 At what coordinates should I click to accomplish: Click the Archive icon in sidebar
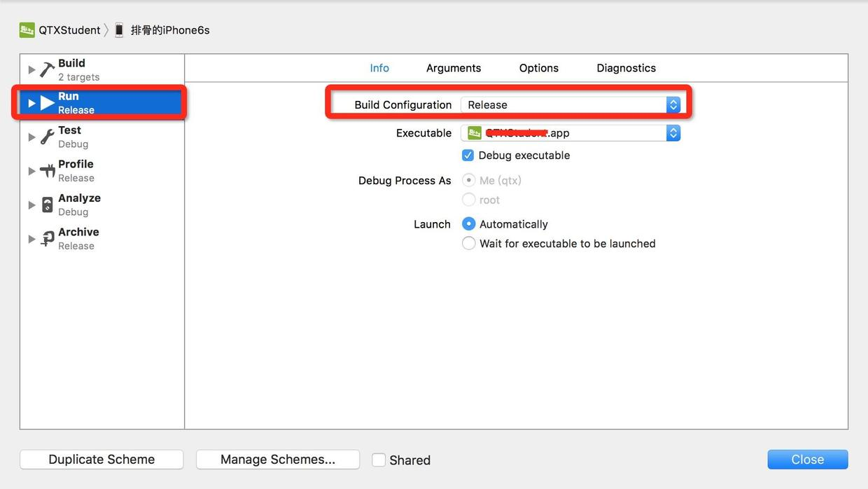click(x=47, y=239)
